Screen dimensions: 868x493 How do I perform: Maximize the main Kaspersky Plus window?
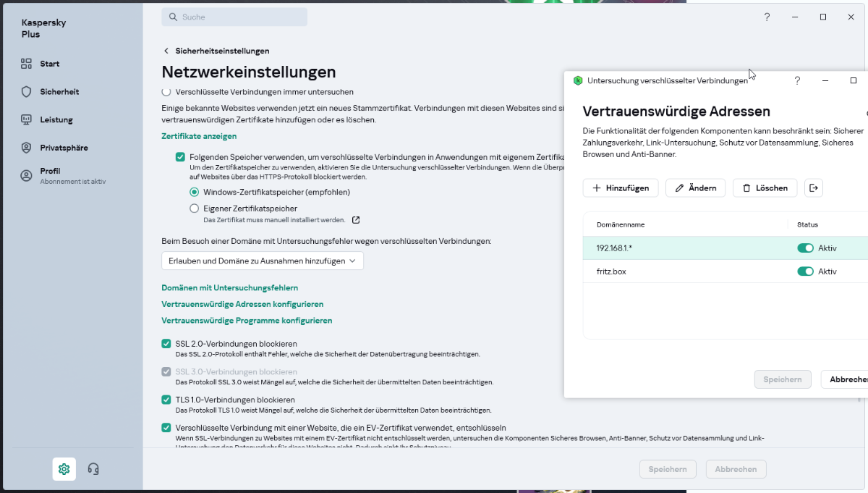click(x=823, y=17)
